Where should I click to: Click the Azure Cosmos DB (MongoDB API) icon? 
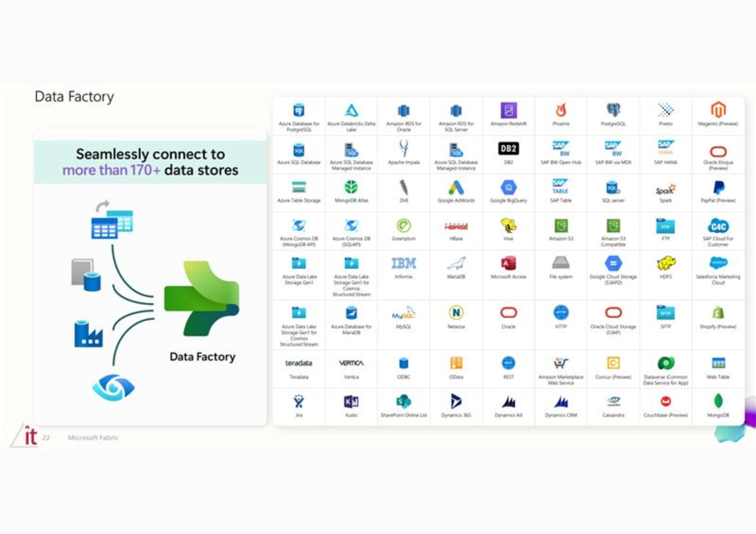coord(299,225)
